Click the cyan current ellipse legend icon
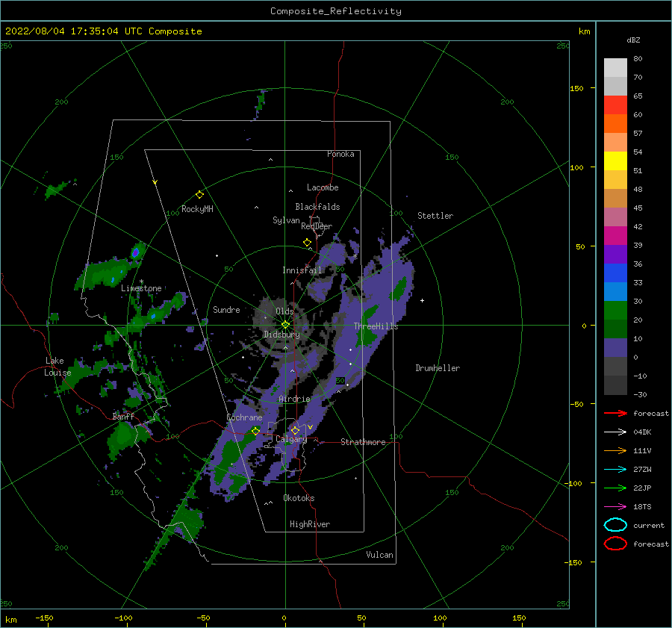Viewport: 672px width, 628px height. click(615, 525)
